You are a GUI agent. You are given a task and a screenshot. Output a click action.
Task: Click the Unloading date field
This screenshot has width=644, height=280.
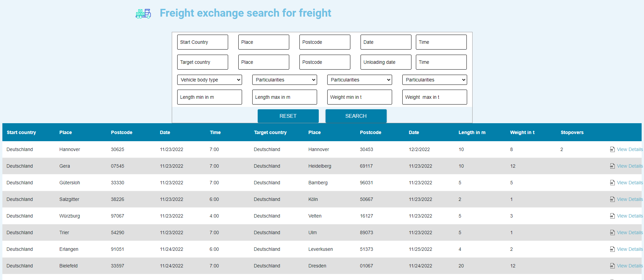(386, 62)
